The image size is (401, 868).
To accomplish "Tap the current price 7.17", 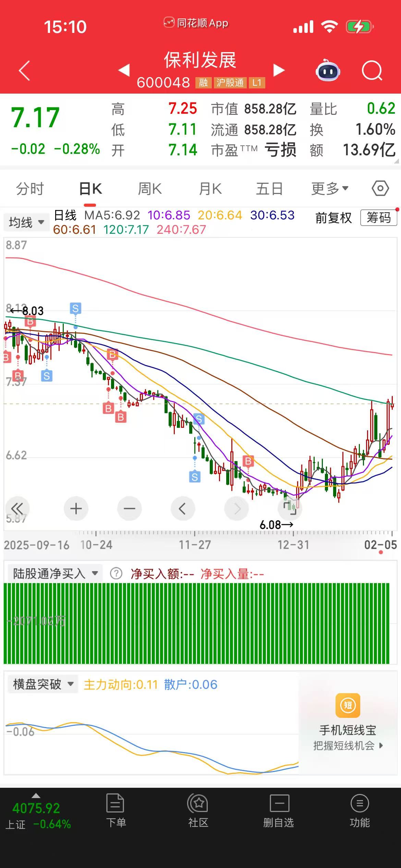I will pyautogui.click(x=35, y=117).
